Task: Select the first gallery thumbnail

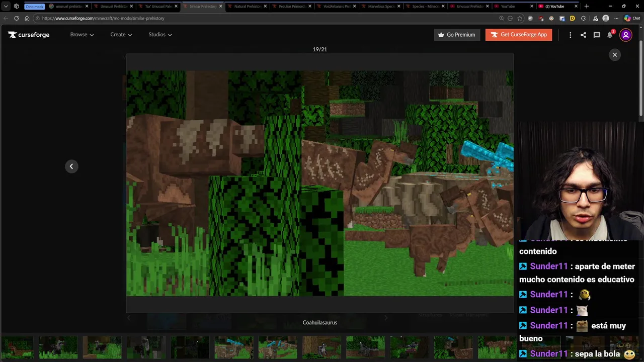Action: (x=17, y=348)
